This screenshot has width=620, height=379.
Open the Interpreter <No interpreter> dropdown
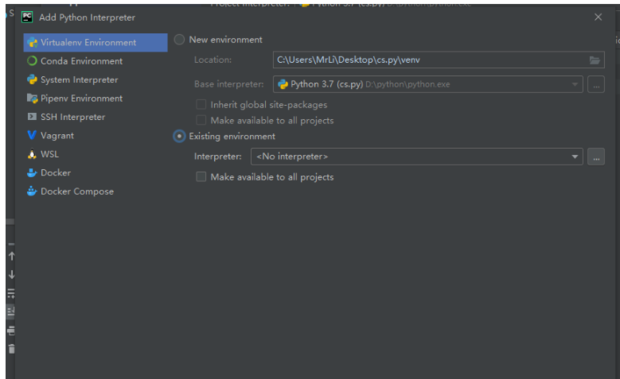417,157
